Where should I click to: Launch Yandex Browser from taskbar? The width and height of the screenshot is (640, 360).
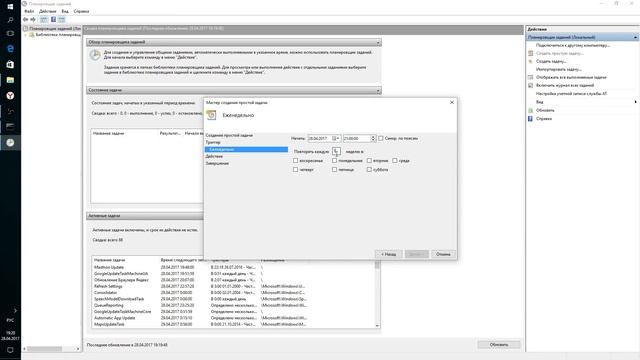10,96
